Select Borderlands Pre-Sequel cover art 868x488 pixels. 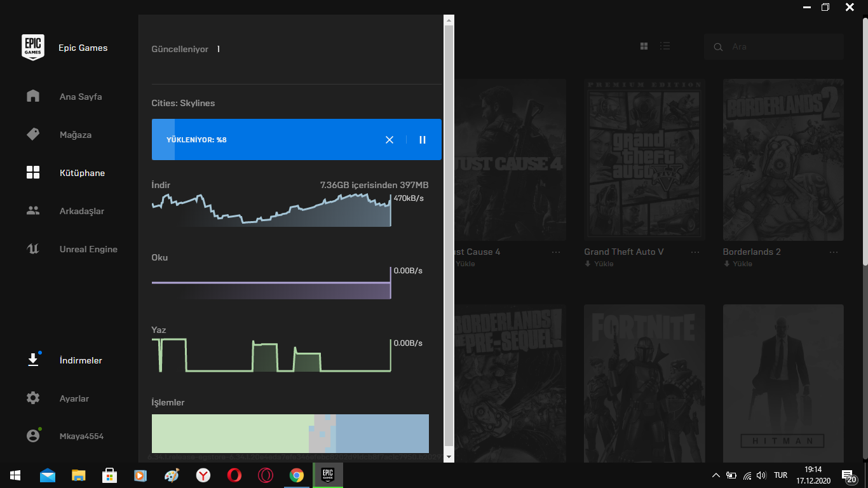point(510,384)
